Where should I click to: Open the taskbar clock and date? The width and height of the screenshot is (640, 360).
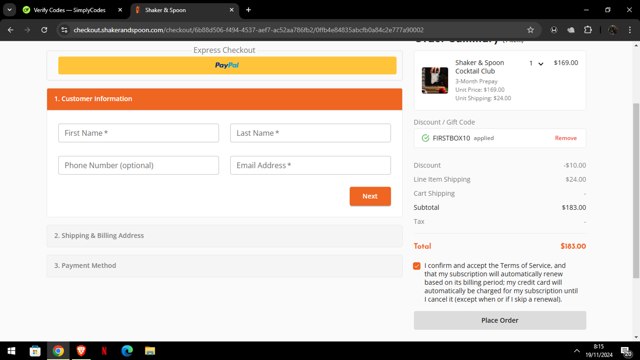coord(599,351)
